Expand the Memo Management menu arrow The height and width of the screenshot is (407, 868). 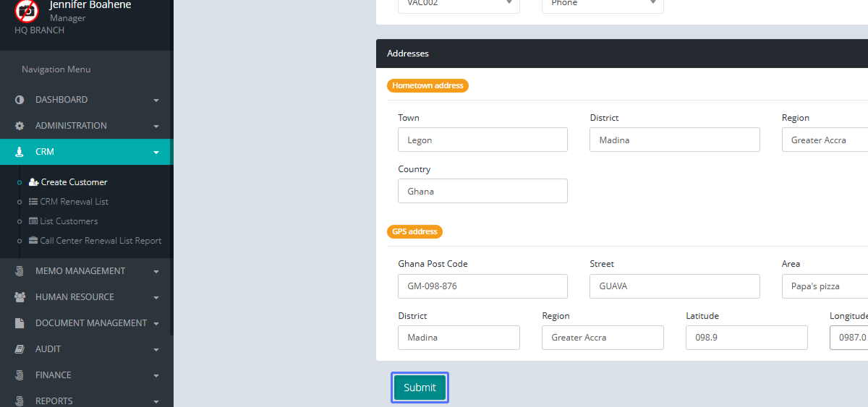click(x=156, y=272)
